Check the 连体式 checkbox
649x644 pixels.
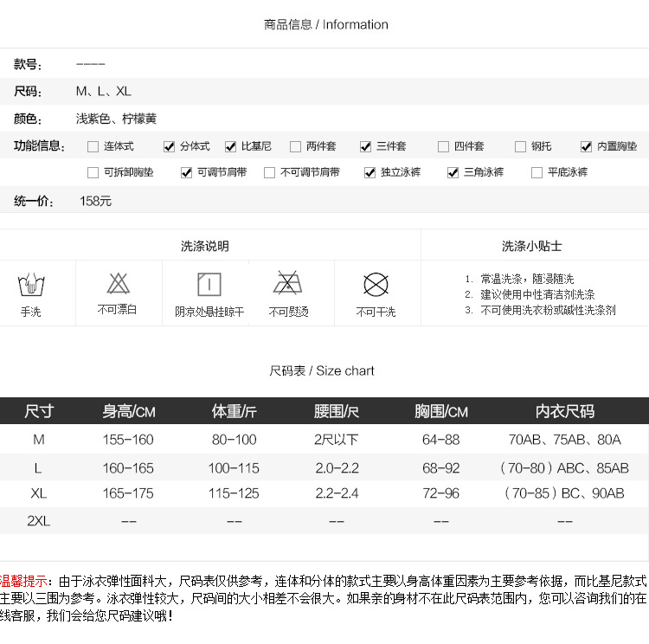point(93,146)
